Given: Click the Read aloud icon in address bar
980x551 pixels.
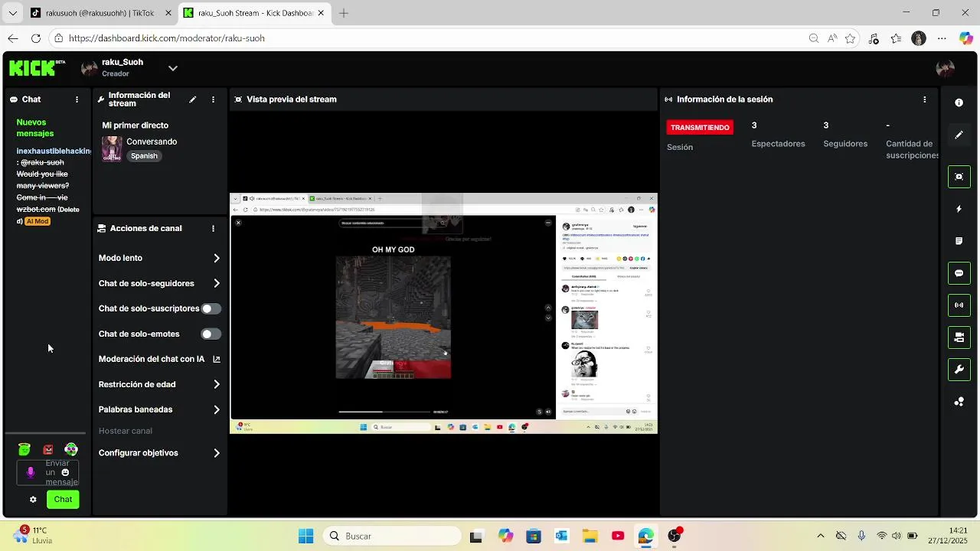Looking at the screenshot, I should [832, 38].
